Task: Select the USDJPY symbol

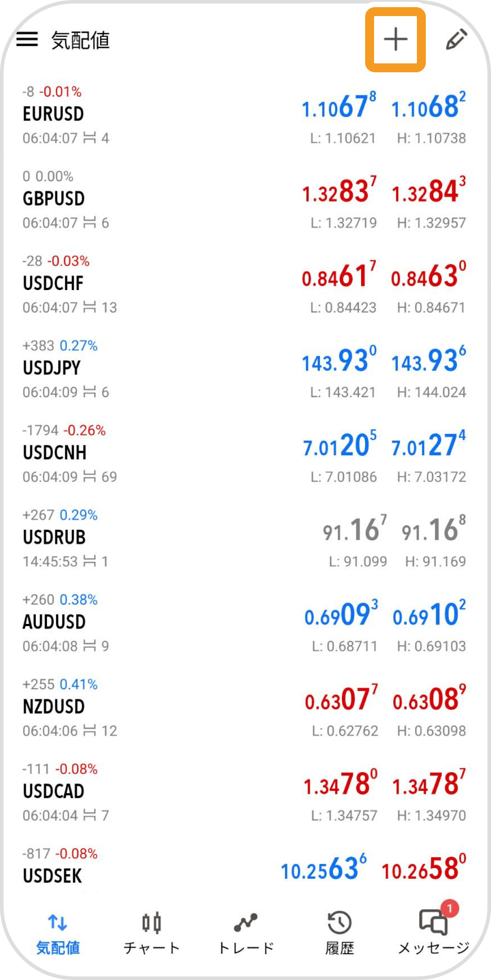Action: [x=52, y=368]
